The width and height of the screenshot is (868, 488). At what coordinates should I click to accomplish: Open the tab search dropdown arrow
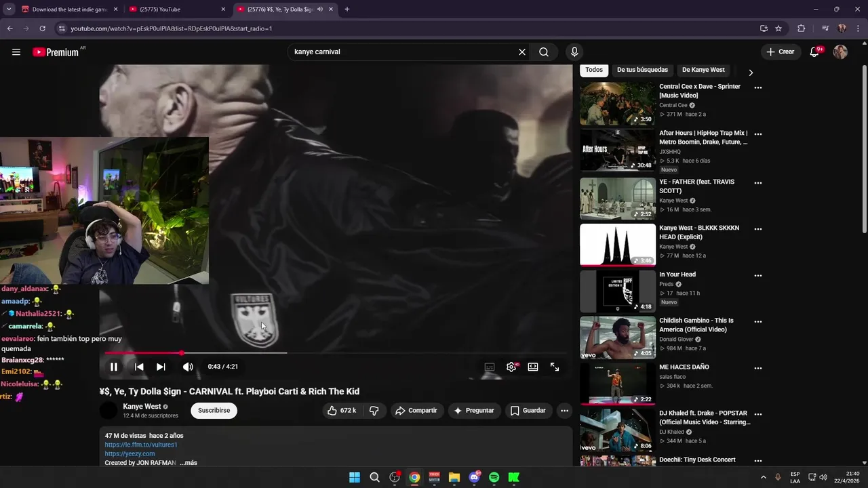[9, 9]
